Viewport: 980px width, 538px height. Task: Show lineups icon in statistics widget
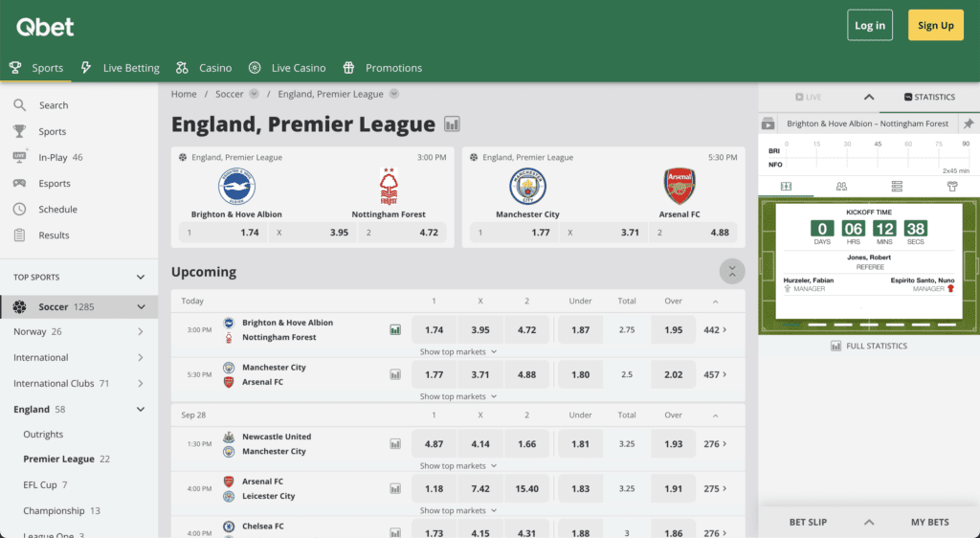841,187
